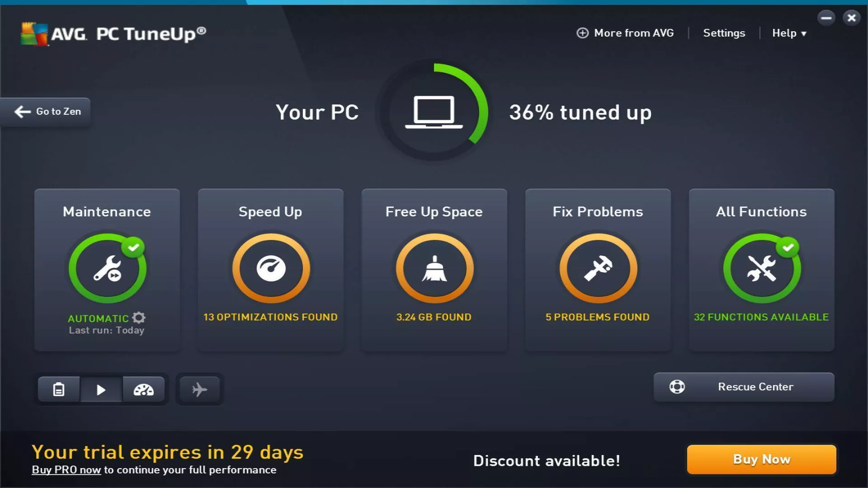Image resolution: width=868 pixels, height=488 pixels.
Task: Follow the Buy PRO now link
Action: (x=66, y=470)
